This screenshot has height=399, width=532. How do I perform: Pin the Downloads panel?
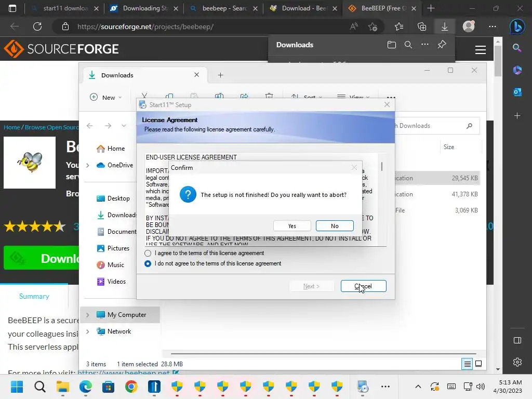(442, 45)
